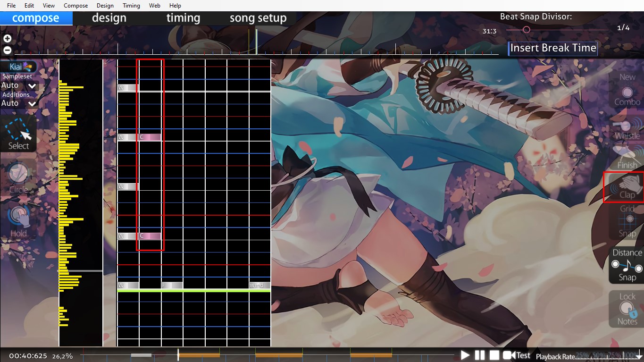The width and height of the screenshot is (644, 362).
Task: Click the 26,2% progress text
Action: [62, 356]
